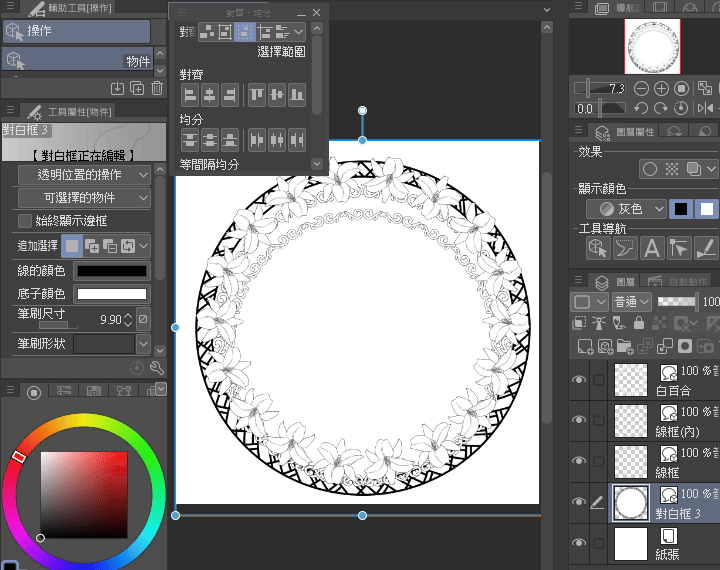
Task: Open the color wheel tab
Action: click(34, 393)
